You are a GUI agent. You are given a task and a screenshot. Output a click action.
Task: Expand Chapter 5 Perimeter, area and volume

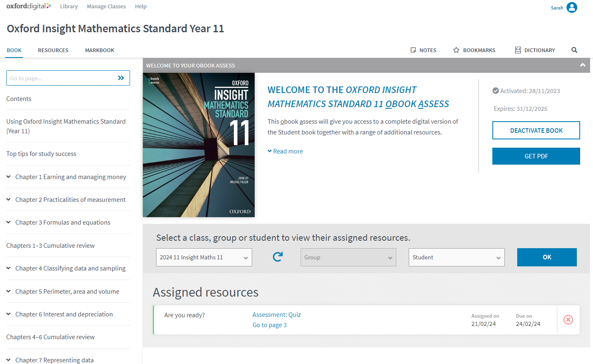(x=8, y=291)
